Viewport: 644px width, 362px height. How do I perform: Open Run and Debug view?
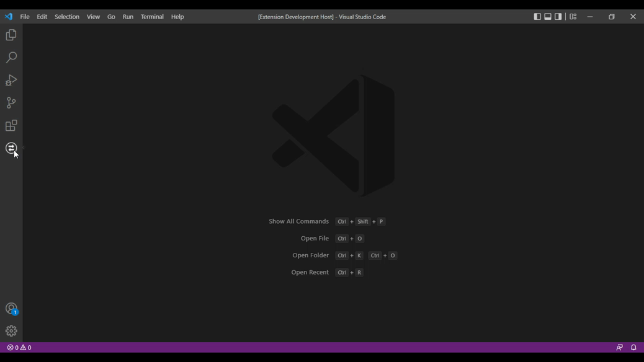pyautogui.click(x=11, y=80)
